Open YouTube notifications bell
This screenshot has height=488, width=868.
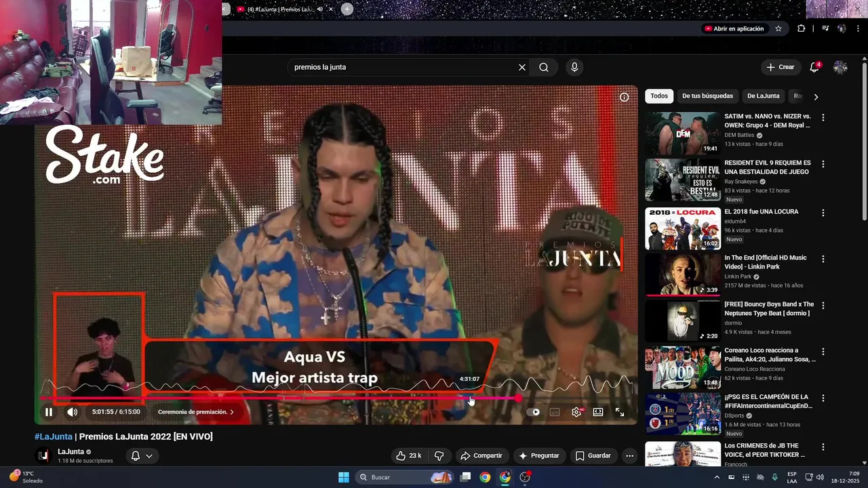point(814,67)
